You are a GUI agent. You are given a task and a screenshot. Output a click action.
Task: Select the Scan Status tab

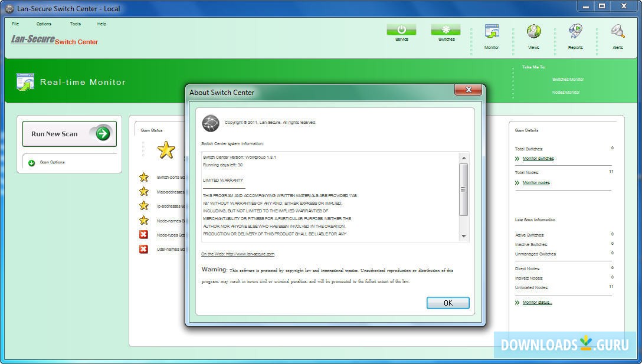(152, 130)
